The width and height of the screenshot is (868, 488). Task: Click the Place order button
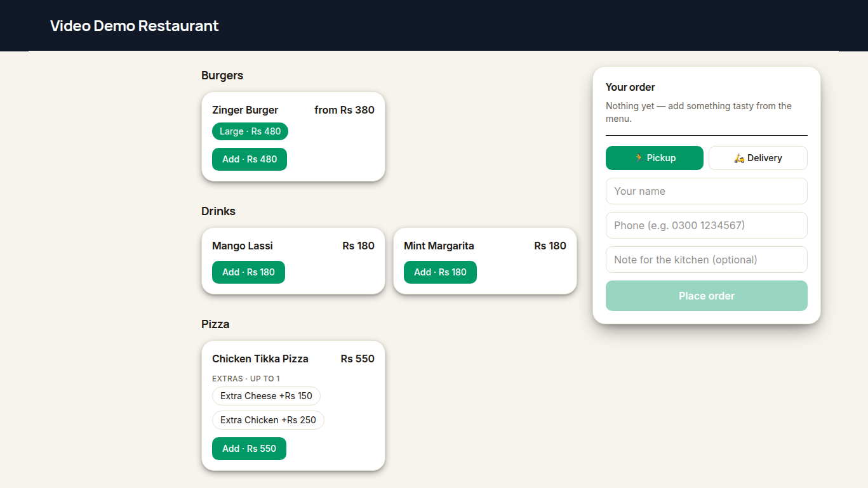click(707, 296)
